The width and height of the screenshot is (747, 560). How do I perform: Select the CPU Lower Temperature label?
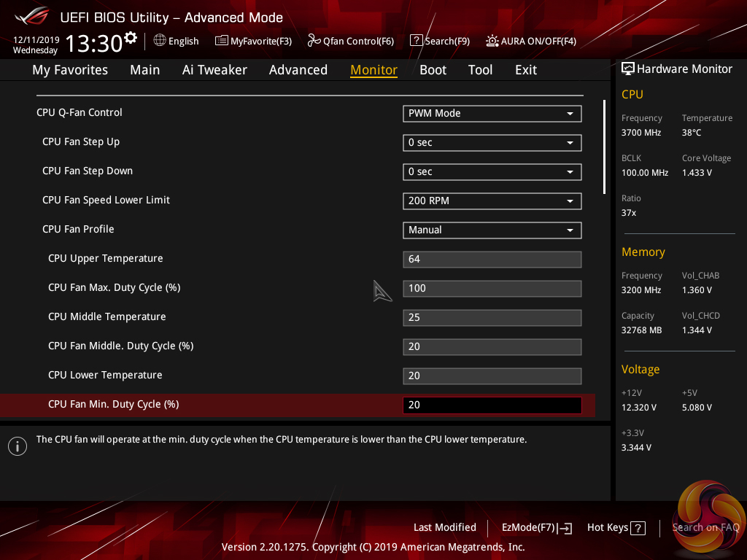[105, 376]
